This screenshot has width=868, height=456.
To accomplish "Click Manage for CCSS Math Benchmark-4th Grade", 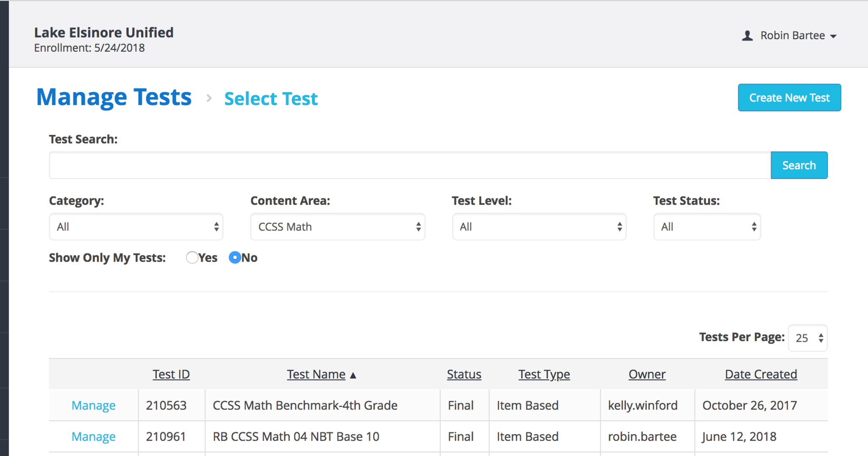I will pos(94,406).
